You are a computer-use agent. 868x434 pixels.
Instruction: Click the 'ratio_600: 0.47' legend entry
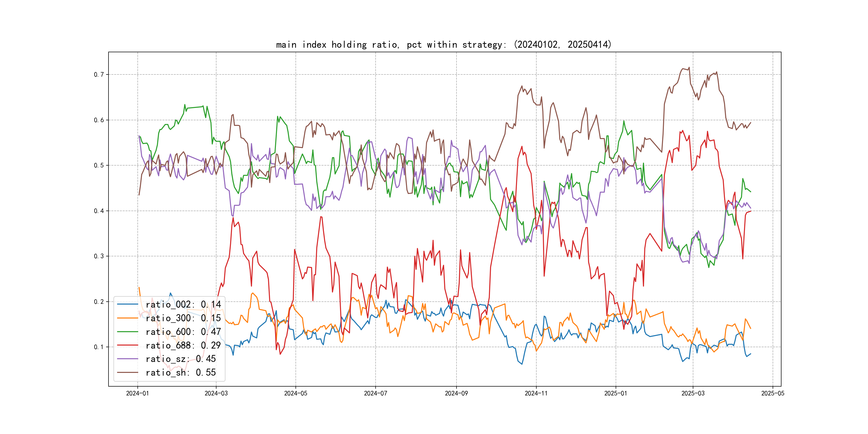pos(183,332)
